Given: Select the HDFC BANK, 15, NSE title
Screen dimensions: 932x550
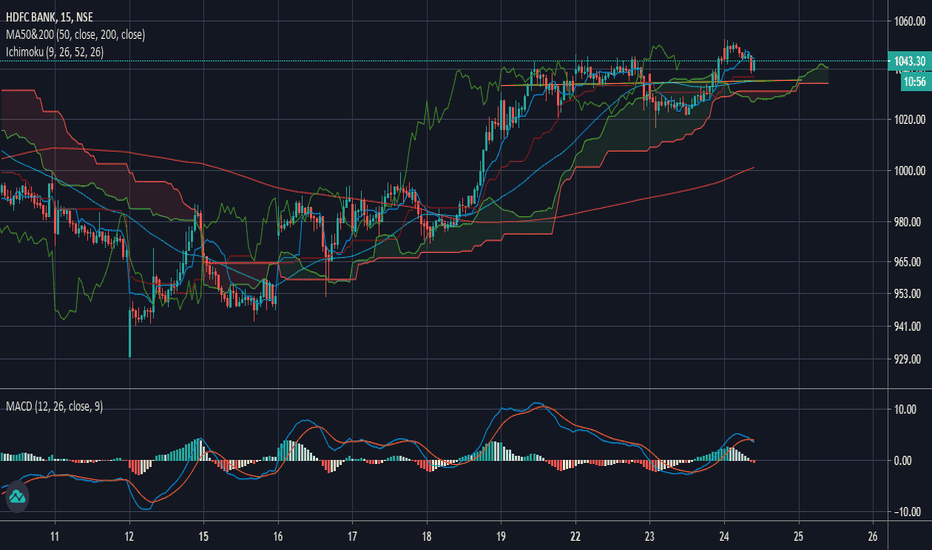Looking at the screenshot, I should point(49,17).
